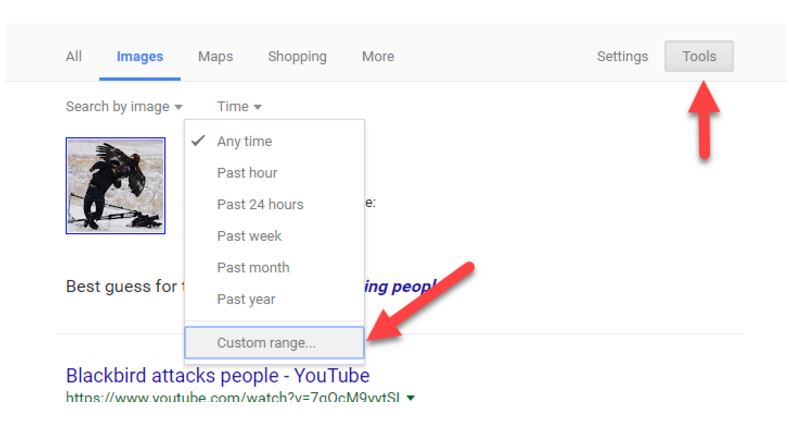Open the Shopping tab

click(297, 57)
